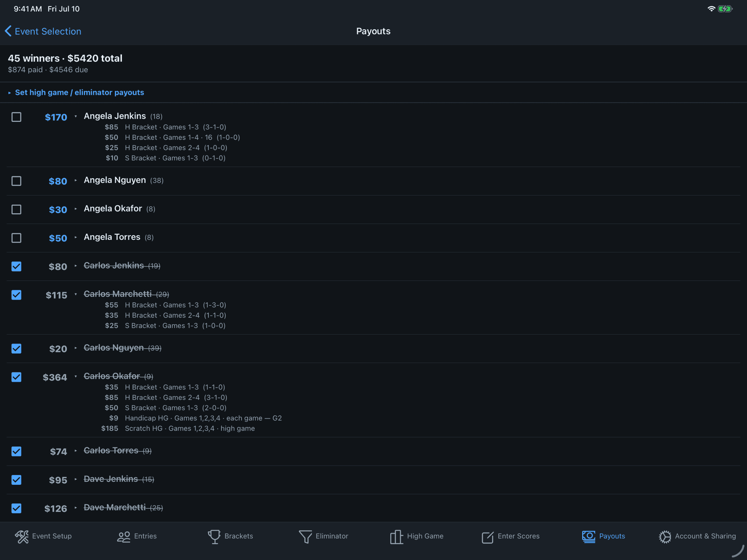Viewport: 747px width, 560px height.
Task: Uncheck Carlos Nguyen paid box
Action: 16,348
